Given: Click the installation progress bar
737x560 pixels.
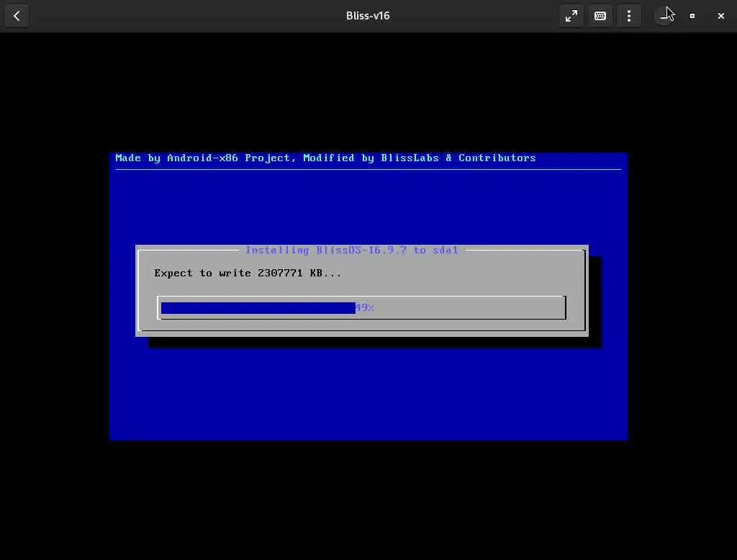Looking at the screenshot, I should 361,307.
